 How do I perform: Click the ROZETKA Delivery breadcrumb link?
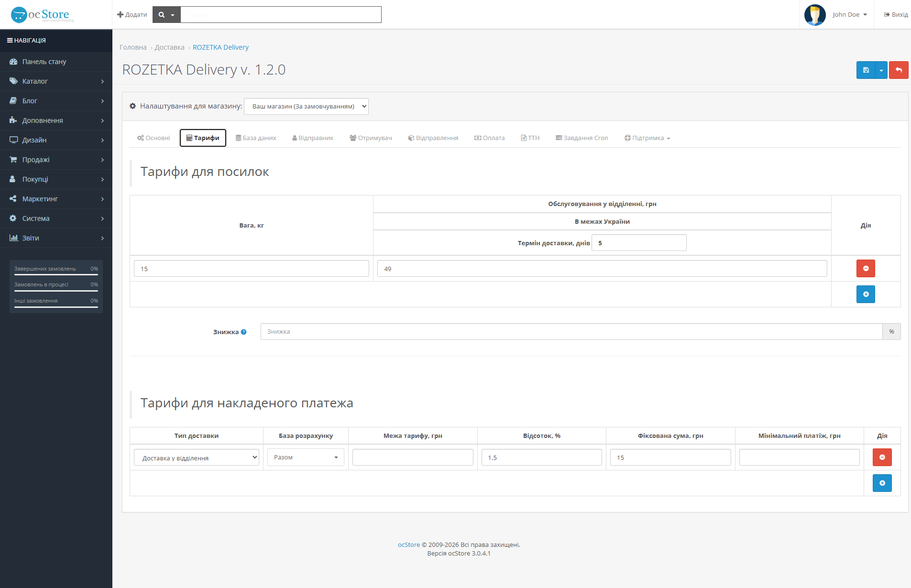point(220,47)
